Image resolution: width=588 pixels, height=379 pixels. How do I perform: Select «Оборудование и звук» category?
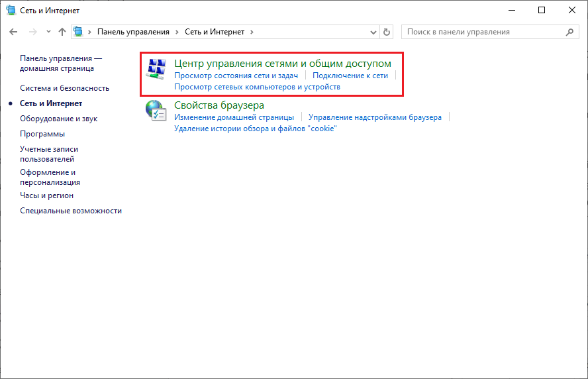58,119
